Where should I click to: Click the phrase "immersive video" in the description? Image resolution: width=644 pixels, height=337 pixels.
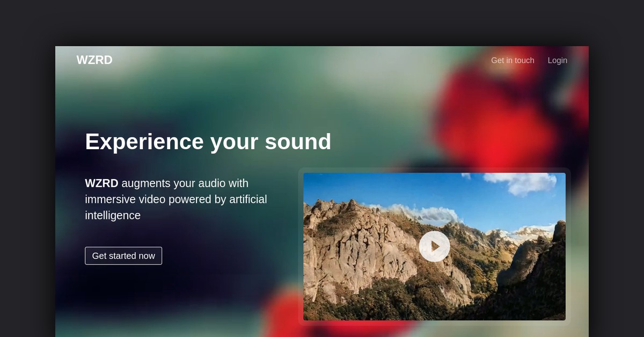click(125, 200)
